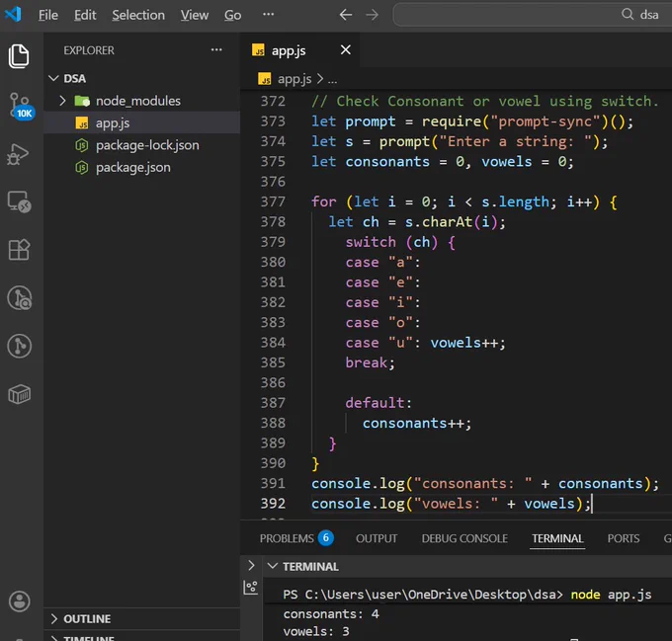
Task: Click the breadcrumb ellipsis symbol item
Action: [332, 80]
